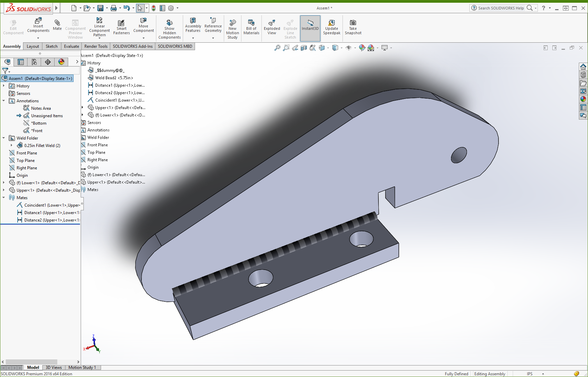Open the ConfigurationManager tab icon
Screen dimensions: 588x377
click(34, 62)
